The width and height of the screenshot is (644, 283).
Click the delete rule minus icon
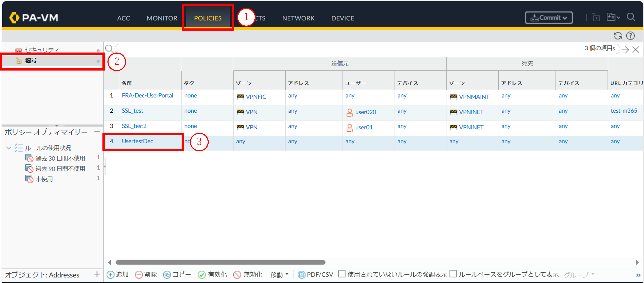[x=139, y=275]
